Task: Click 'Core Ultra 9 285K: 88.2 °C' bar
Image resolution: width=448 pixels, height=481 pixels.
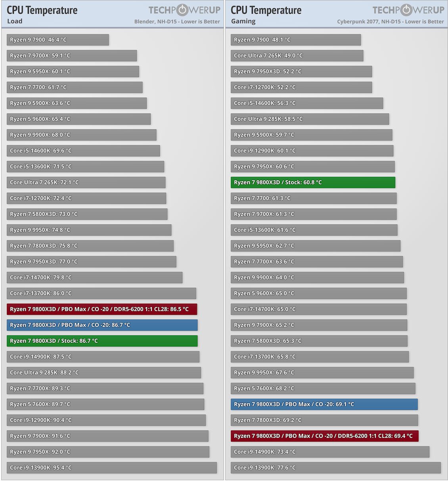Action: pyautogui.click(x=104, y=372)
